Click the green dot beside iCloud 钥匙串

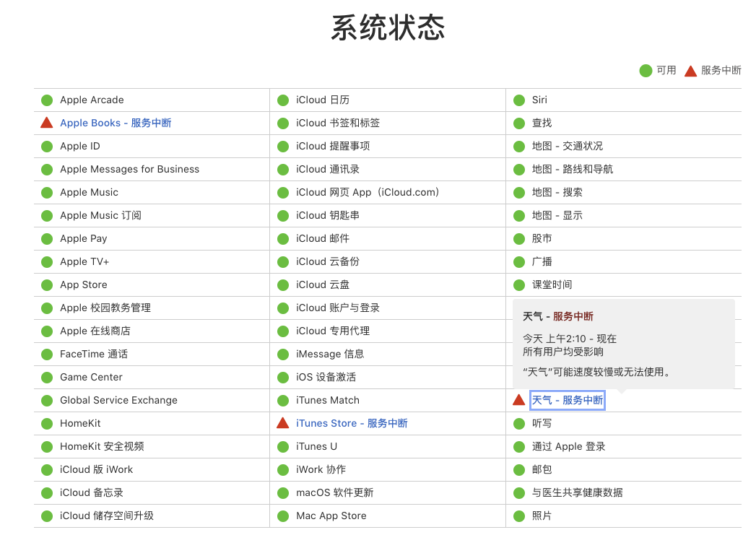pyautogui.click(x=283, y=216)
